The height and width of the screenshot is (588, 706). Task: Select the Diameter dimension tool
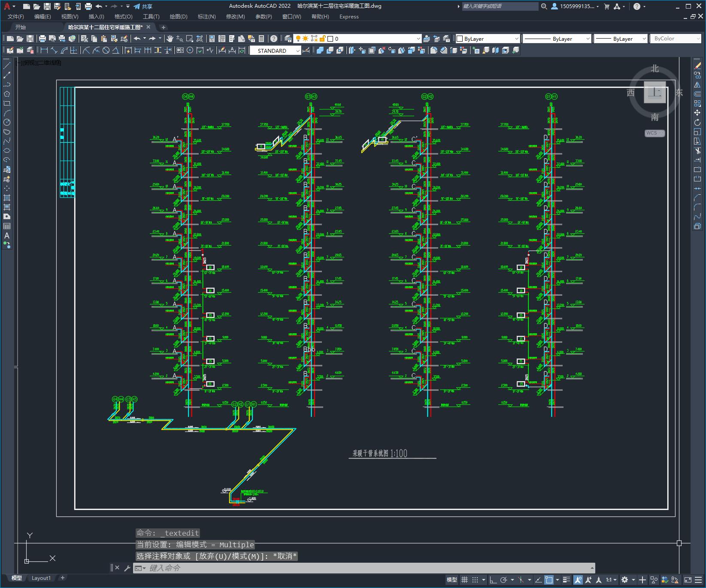point(106,50)
